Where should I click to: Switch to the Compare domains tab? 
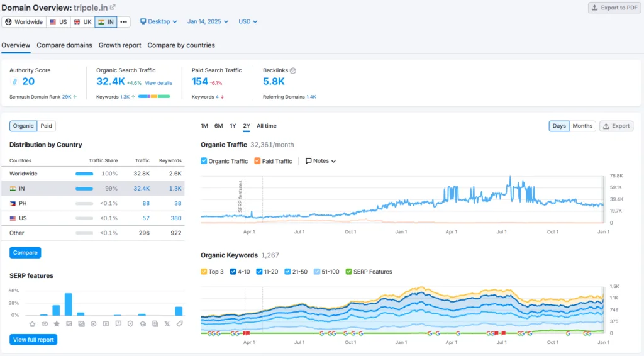[65, 45]
